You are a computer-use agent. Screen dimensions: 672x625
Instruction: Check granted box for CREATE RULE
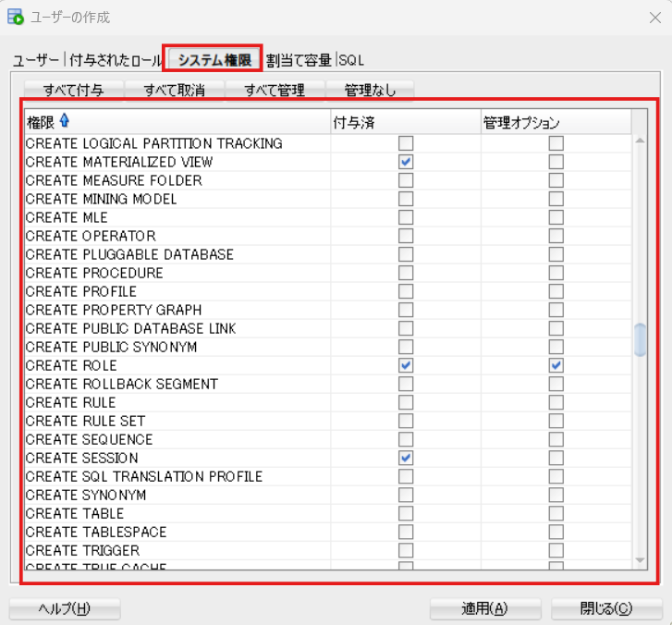pos(406,402)
